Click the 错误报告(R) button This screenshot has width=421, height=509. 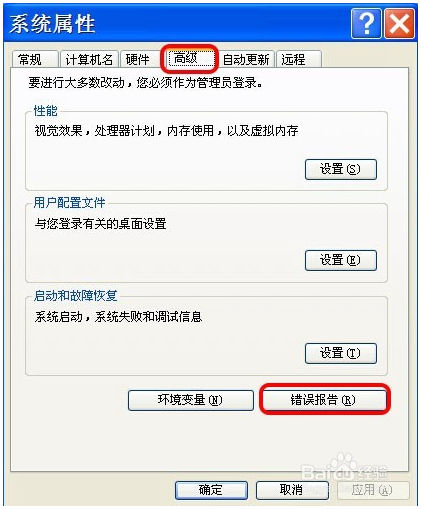click(x=324, y=400)
